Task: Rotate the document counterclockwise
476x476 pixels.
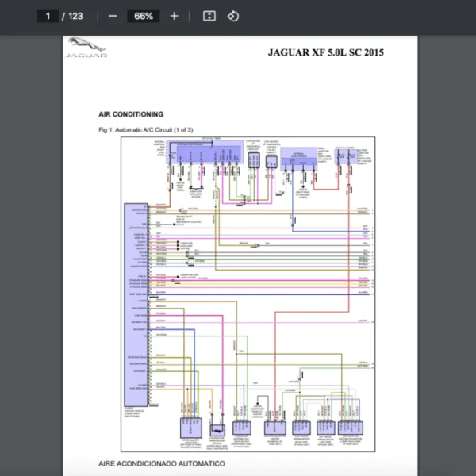Action: (232, 16)
